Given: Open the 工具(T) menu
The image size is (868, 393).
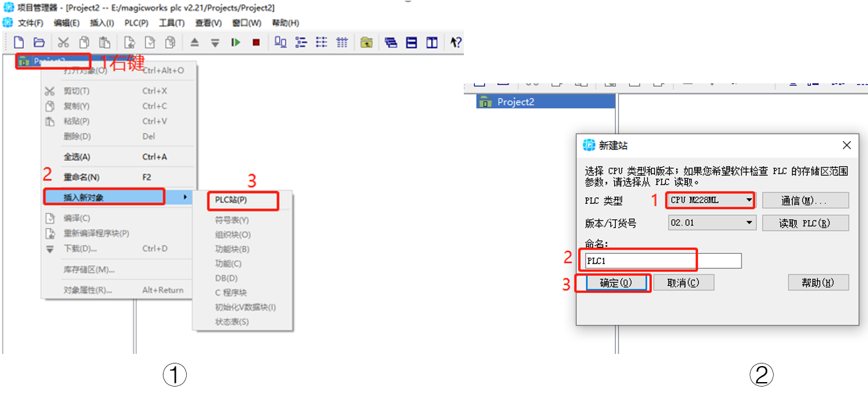Looking at the screenshot, I should pyautogui.click(x=172, y=23).
